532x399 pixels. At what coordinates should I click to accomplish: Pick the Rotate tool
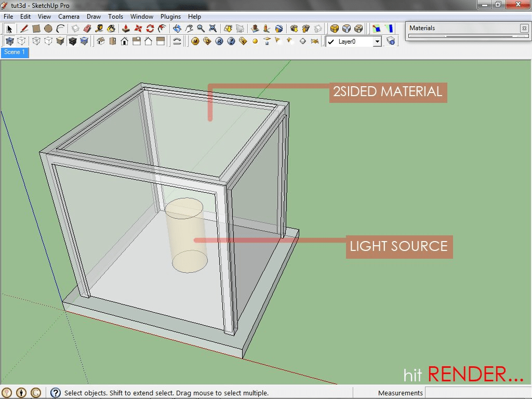point(150,29)
